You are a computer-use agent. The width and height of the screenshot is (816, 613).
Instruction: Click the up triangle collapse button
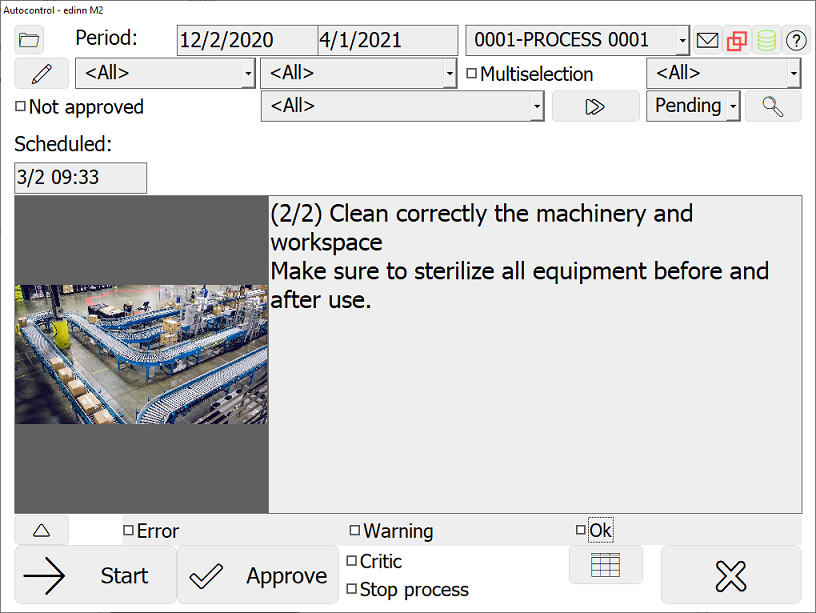coord(42,530)
